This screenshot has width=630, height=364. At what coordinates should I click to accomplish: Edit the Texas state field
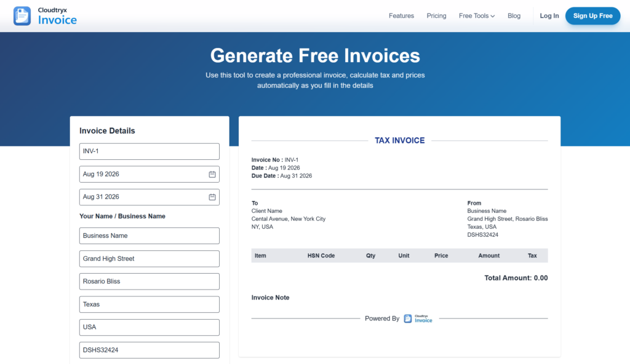point(150,304)
